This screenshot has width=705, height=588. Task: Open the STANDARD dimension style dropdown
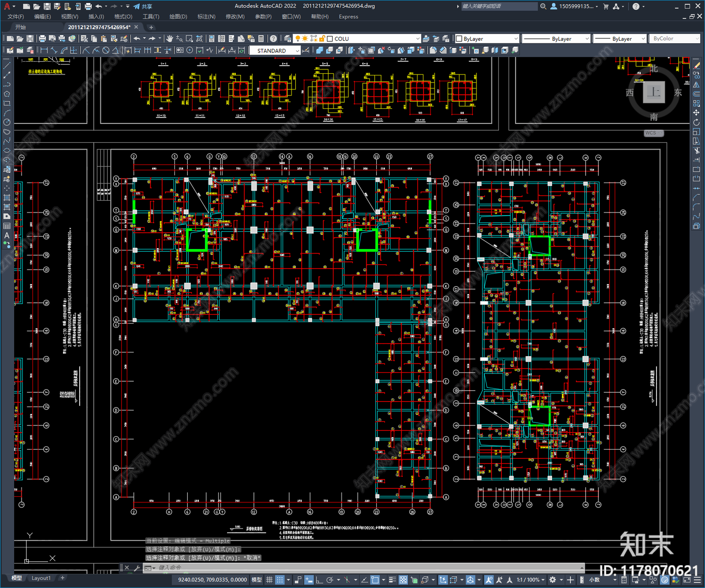coord(275,51)
